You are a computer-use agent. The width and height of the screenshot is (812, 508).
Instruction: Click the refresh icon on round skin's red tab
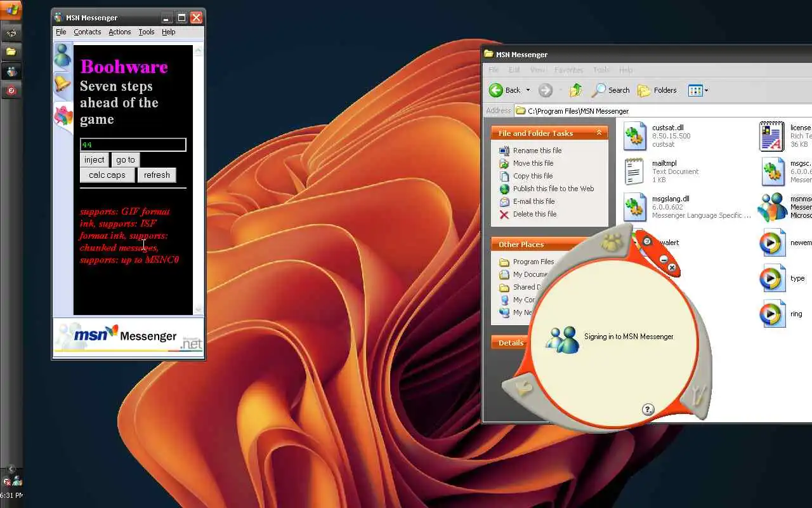(x=647, y=241)
